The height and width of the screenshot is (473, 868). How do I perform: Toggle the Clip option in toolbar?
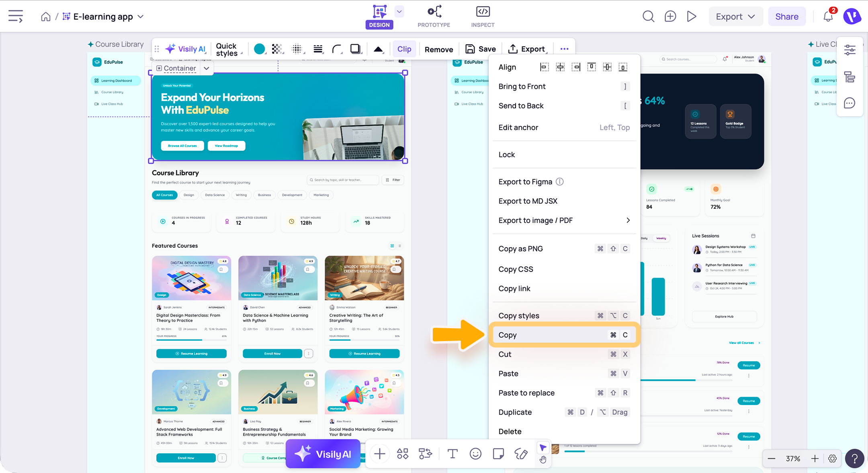coord(404,49)
